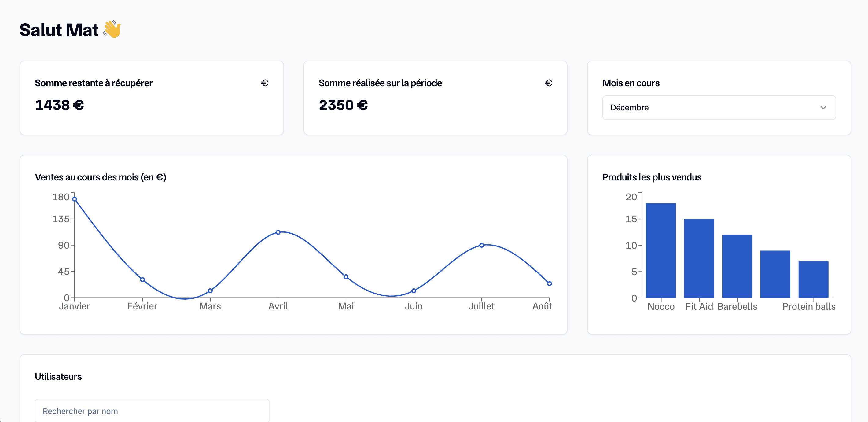Click the Juin data point

(414, 291)
